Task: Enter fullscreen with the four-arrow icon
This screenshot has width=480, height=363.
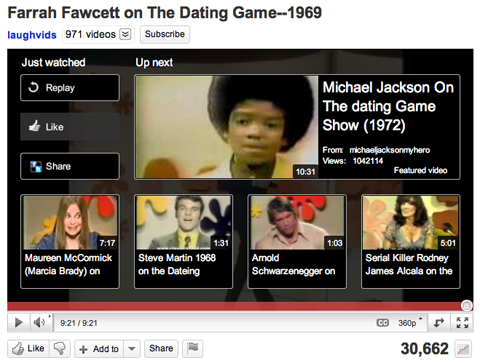Action: coord(462,323)
